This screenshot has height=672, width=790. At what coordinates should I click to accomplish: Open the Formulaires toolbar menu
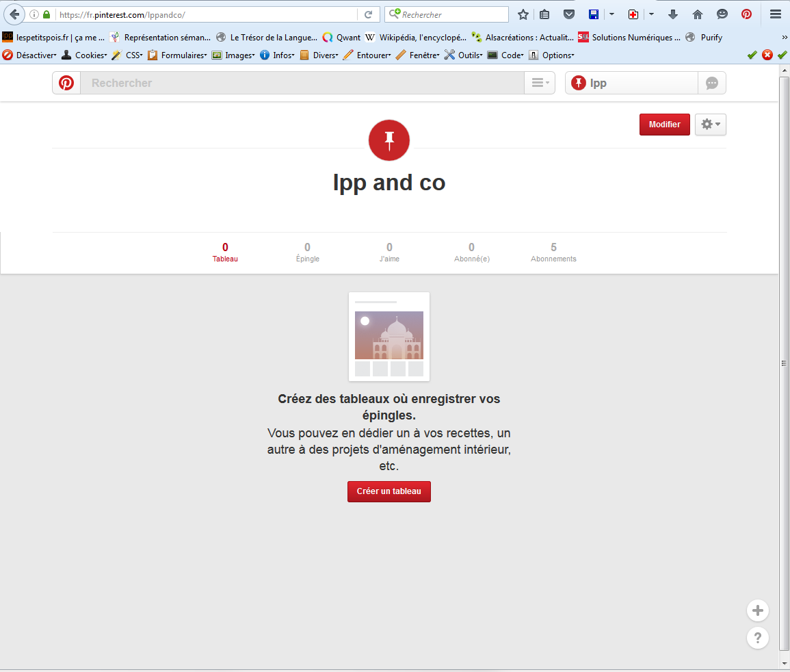click(178, 55)
